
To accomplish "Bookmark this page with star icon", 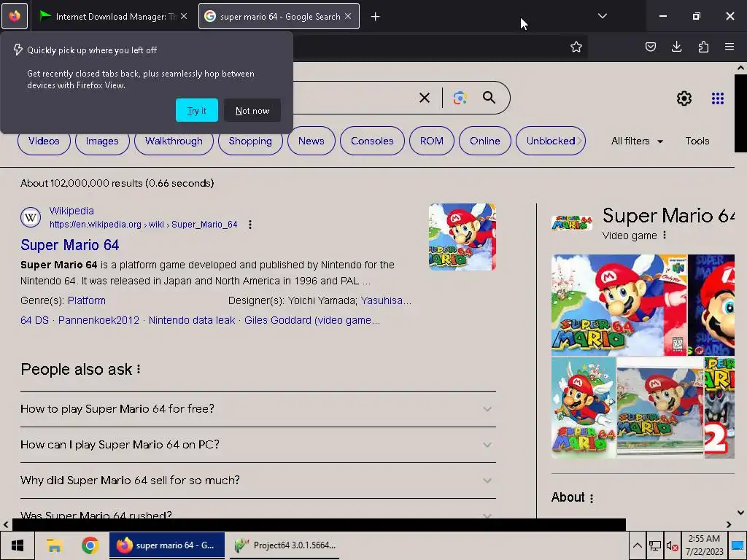I will (576, 47).
